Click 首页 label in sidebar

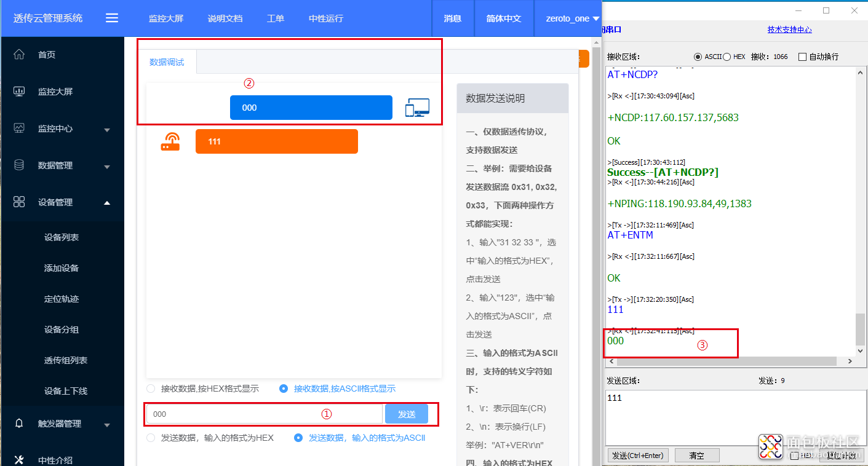[47, 55]
